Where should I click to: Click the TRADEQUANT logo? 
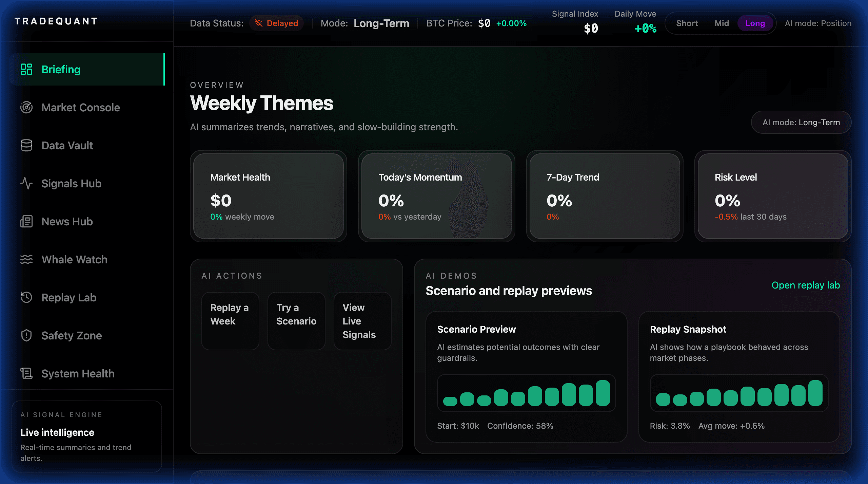(55, 21)
